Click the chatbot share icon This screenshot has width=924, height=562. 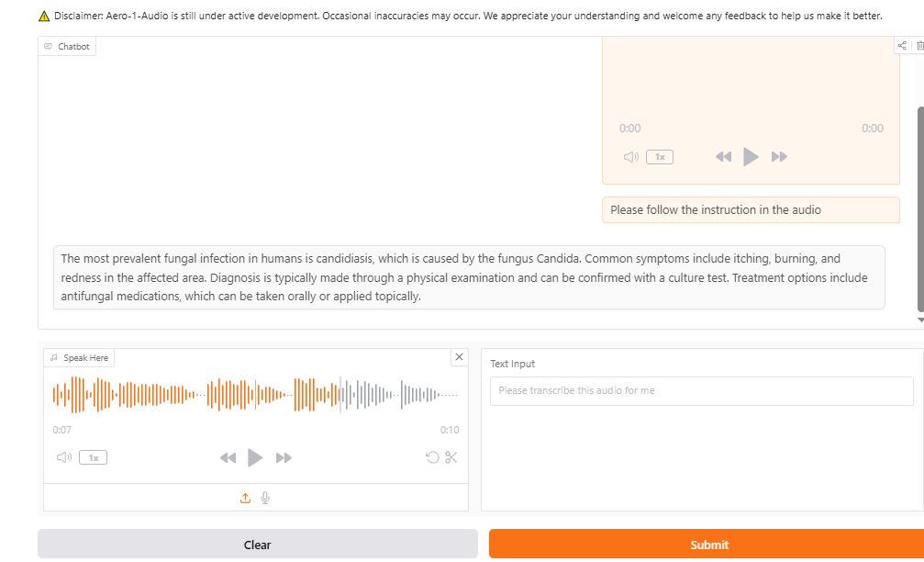coord(902,45)
